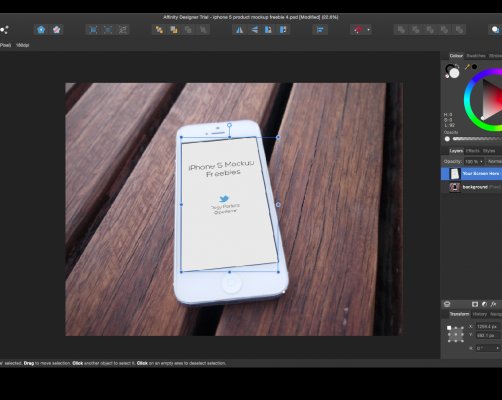This screenshot has width=502, height=400.
Task: Click Move to Back arrange icon
Action: click(x=159, y=30)
